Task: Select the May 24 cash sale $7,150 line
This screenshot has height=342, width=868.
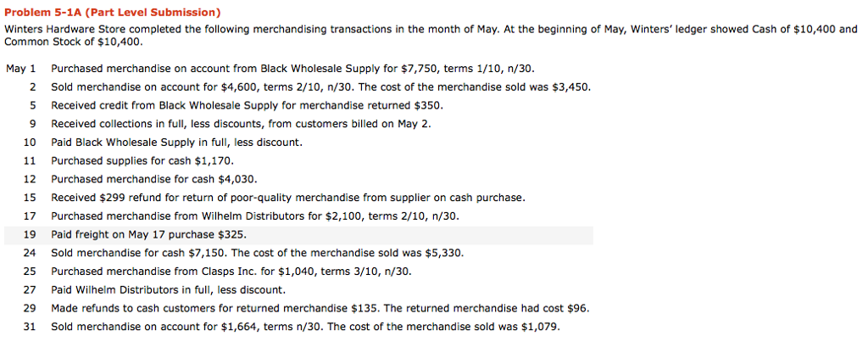Action: pyautogui.click(x=257, y=253)
